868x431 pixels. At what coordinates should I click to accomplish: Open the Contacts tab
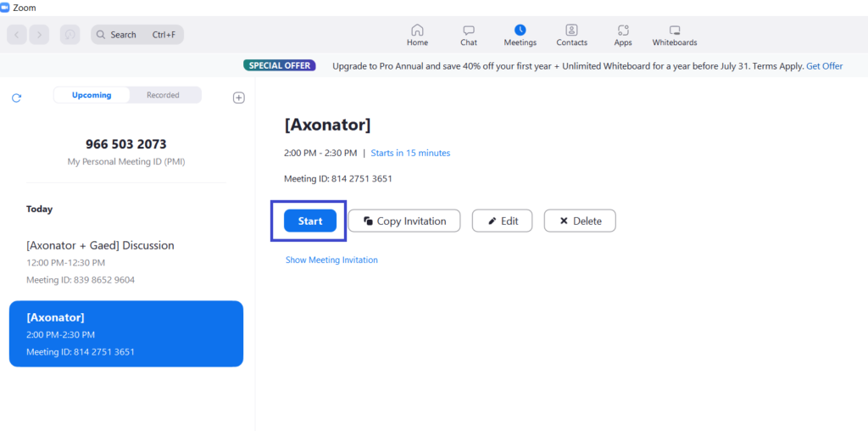(x=572, y=36)
